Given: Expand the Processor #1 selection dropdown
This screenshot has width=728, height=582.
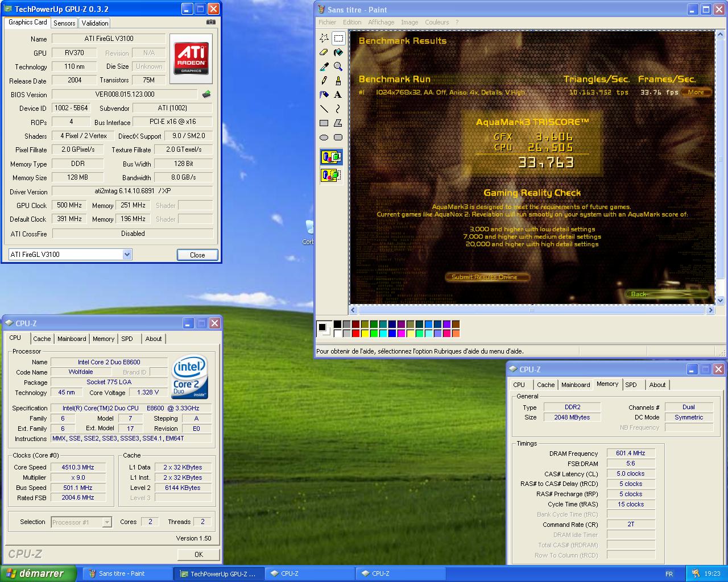Looking at the screenshot, I should pos(107,522).
